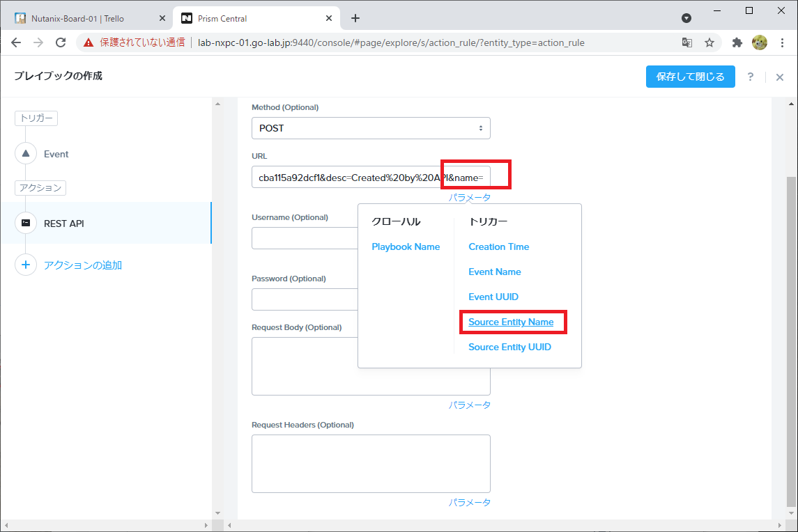Switch to the Prism Central tab
Image resolution: width=798 pixels, height=532 pixels.
257,18
